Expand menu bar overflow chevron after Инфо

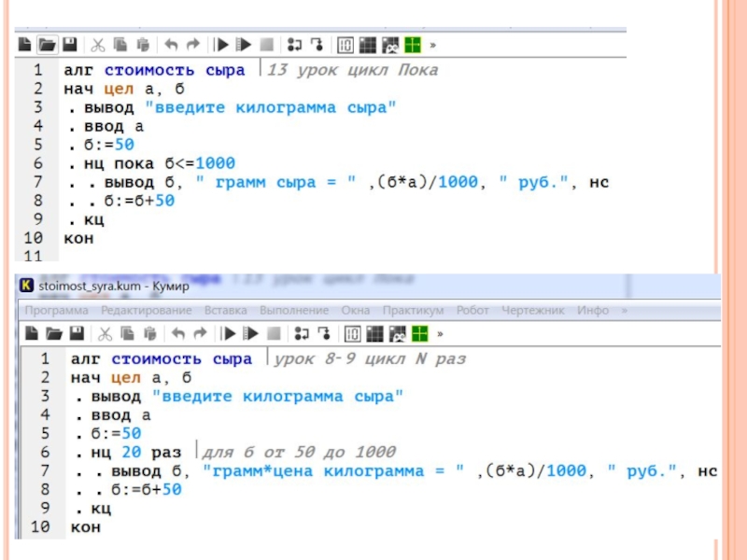tap(624, 311)
